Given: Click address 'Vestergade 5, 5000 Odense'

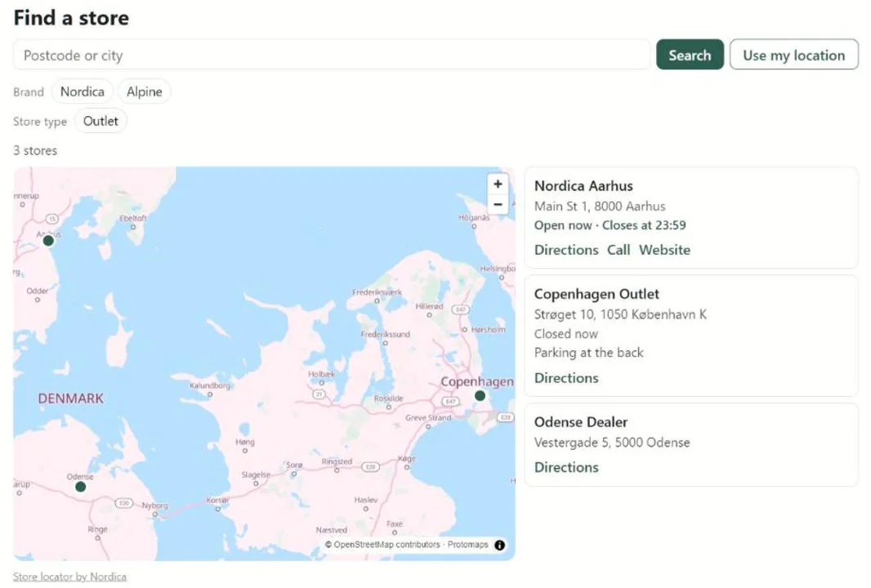Looking at the screenshot, I should click(x=612, y=443).
